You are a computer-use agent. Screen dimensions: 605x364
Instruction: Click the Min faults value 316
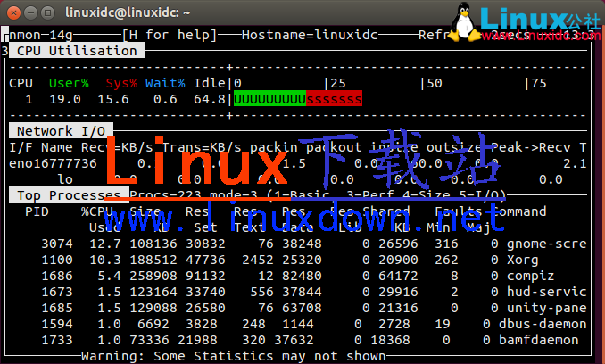tap(446, 244)
